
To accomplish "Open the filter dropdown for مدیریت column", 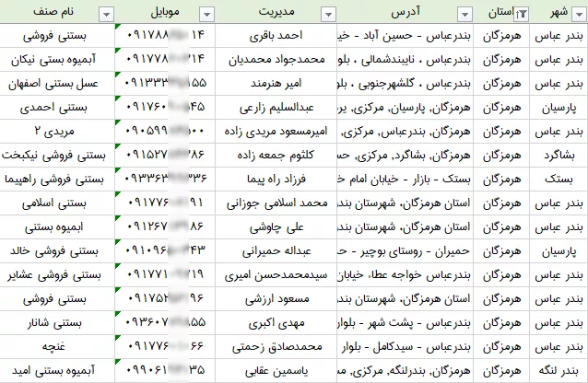I will (x=328, y=14).
